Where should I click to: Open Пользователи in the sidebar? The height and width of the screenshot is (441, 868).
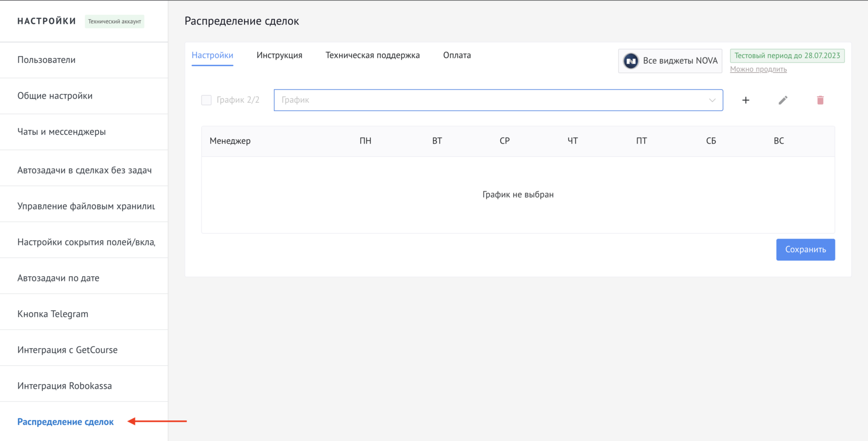pyautogui.click(x=84, y=60)
